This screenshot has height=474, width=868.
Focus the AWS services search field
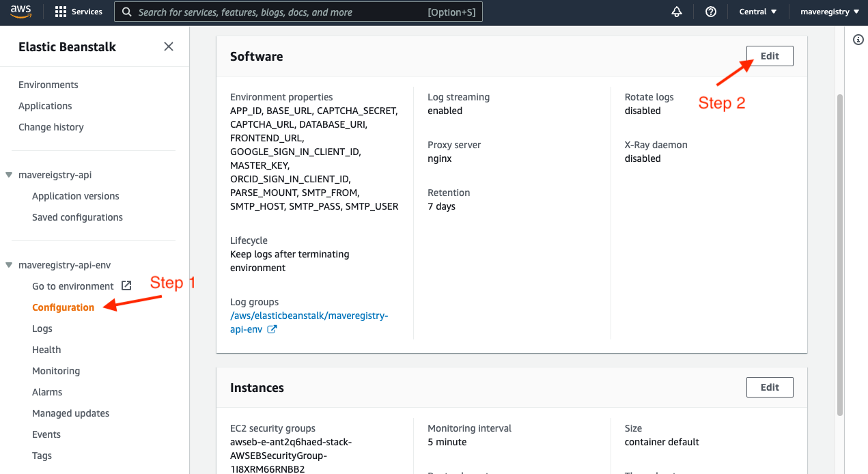click(x=298, y=12)
